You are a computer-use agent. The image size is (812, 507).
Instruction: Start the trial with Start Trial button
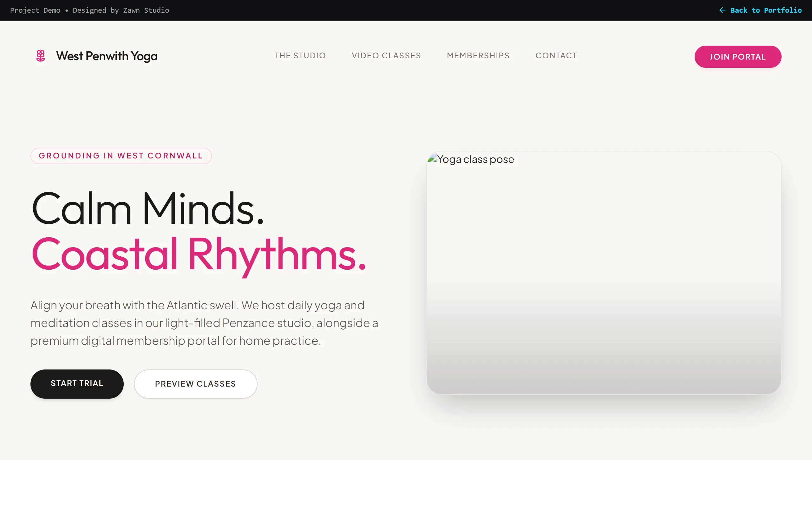(x=77, y=384)
